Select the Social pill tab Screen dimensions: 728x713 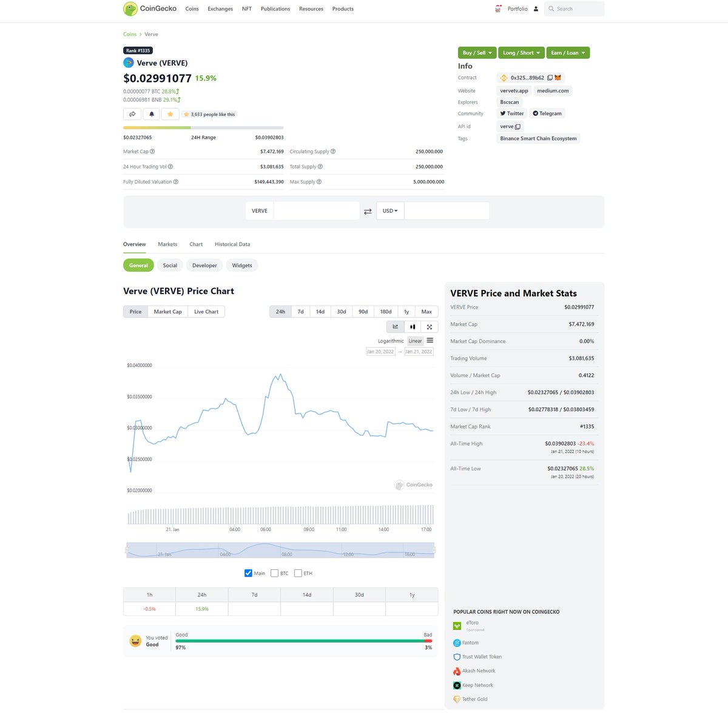170,266
